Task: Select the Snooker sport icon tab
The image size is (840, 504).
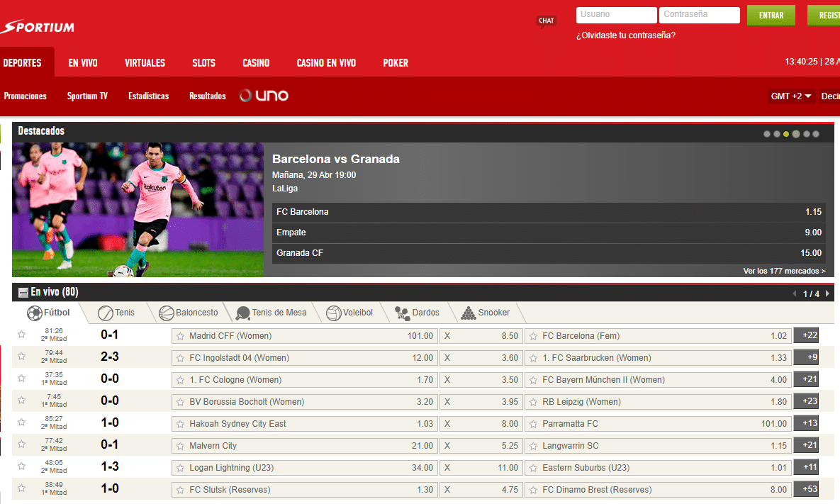Action: (x=485, y=313)
